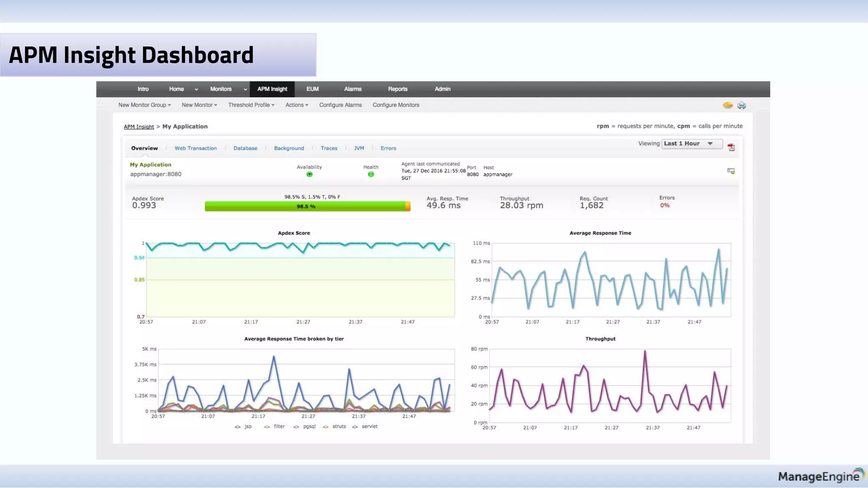The image size is (868, 488).
Task: Click the Throughput chart
Action: pos(610,385)
